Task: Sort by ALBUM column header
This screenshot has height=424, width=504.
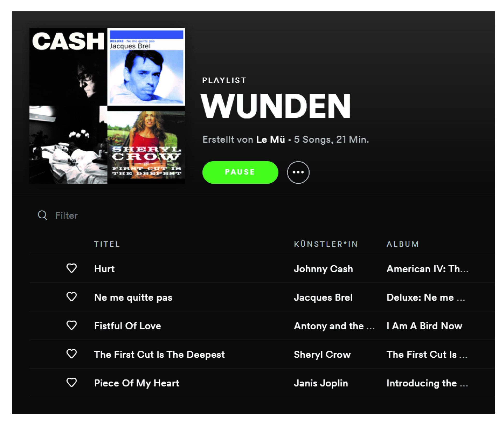Action: coord(403,244)
